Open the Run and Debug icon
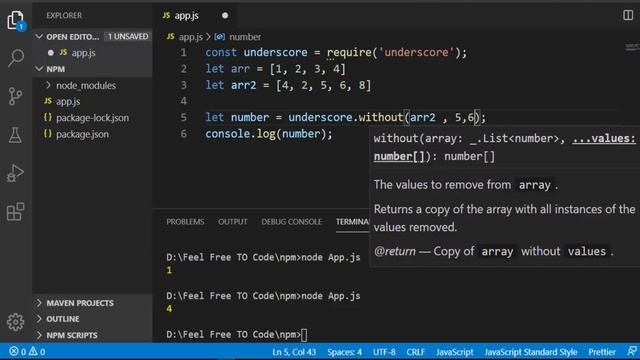Screen dimensions: 640x360 (16, 173)
